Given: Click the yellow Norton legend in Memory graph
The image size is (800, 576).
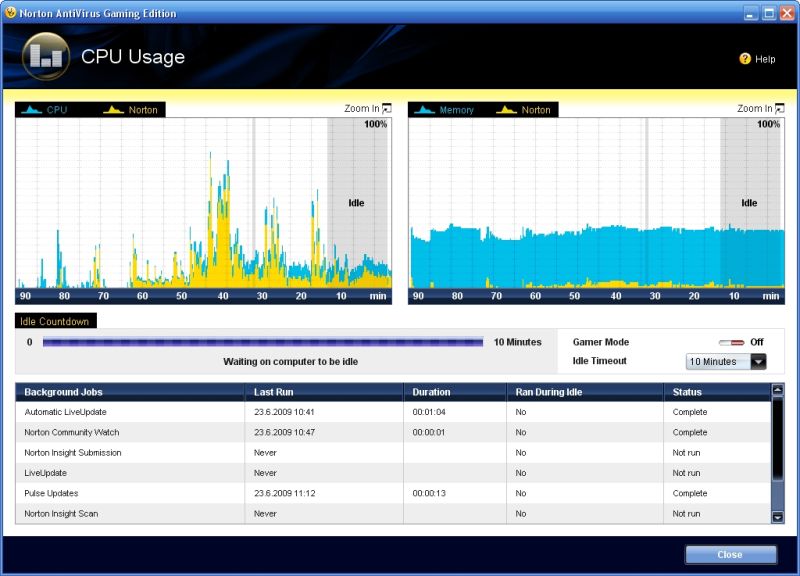Looking at the screenshot, I should coord(523,110).
